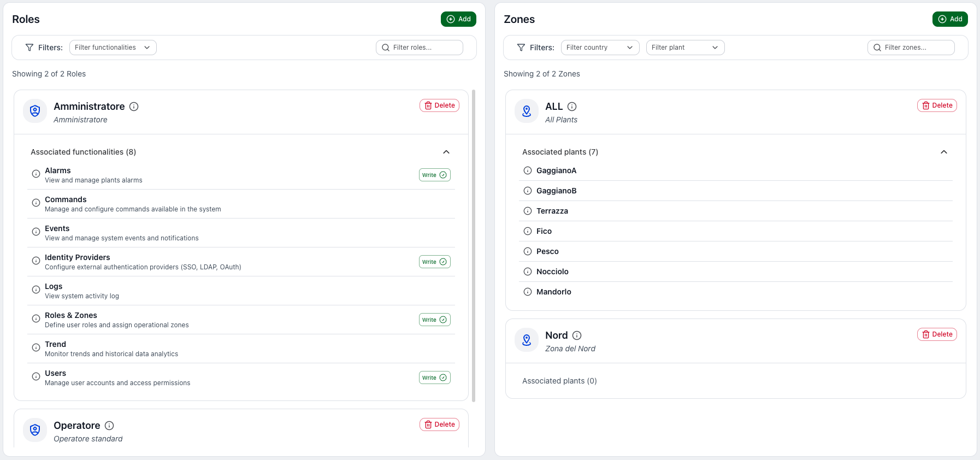Toggle Write permission for Roles & Zones

[435, 320]
